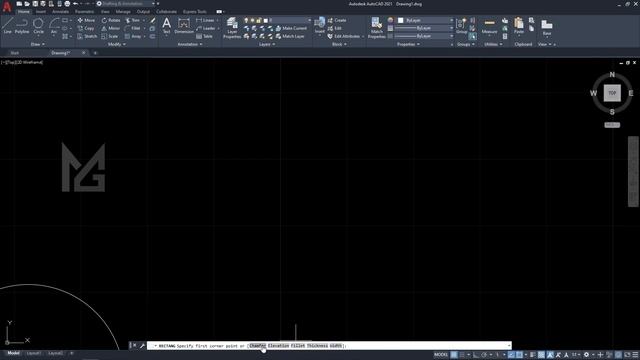Open the Measure utility

[x=489, y=26]
